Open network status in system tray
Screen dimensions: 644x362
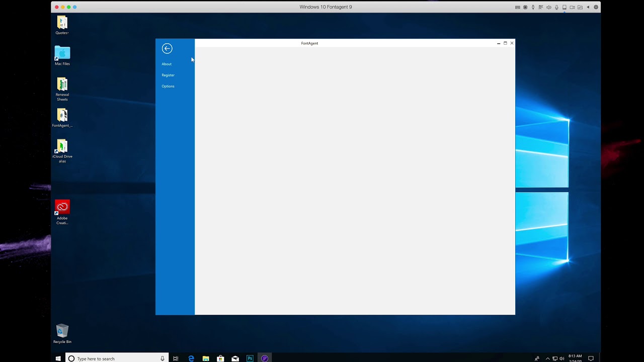(x=555, y=359)
